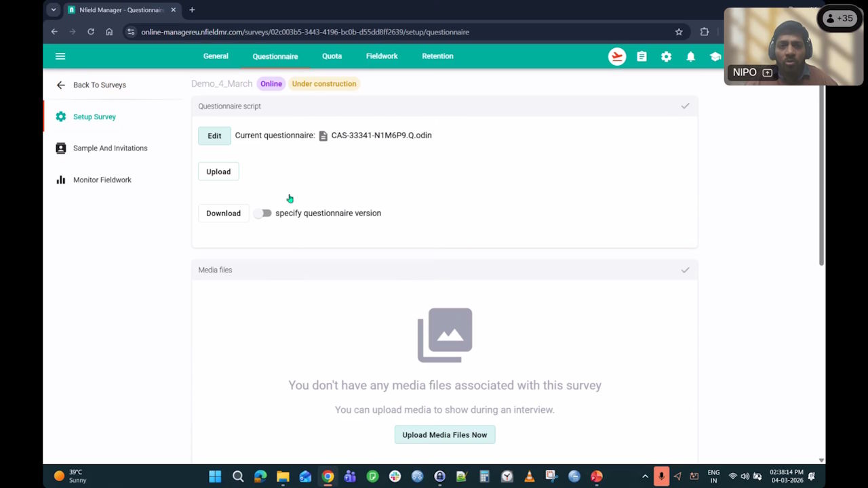Enable specify questionnaire version toggle
The height and width of the screenshot is (488, 868).
(x=263, y=213)
